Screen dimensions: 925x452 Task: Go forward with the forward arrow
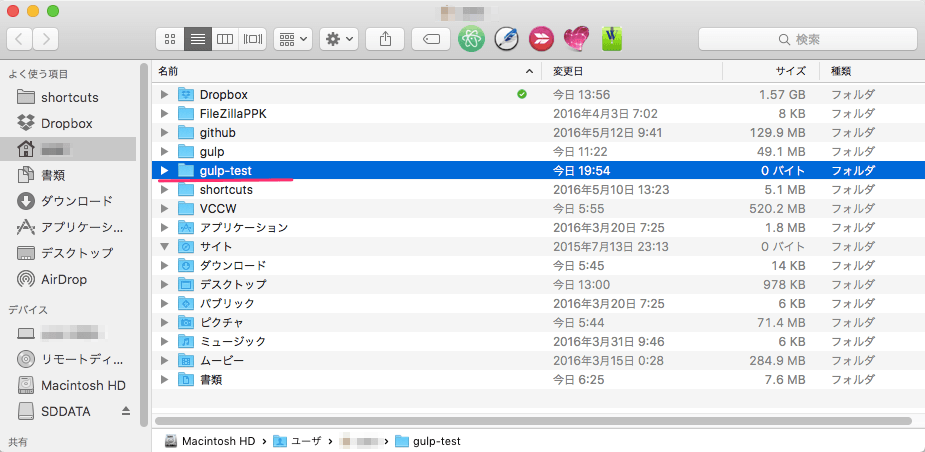pyautogui.click(x=46, y=40)
